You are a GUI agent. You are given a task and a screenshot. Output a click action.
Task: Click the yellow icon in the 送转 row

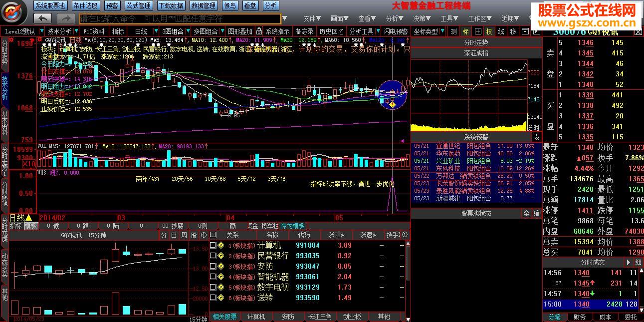[220, 298]
